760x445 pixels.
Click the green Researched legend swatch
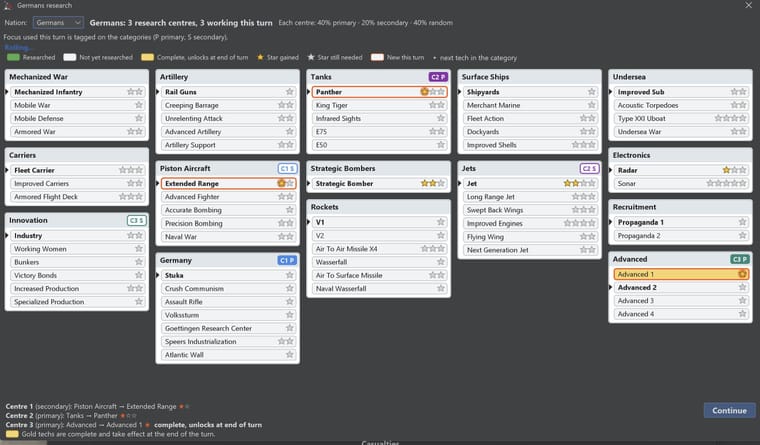13,57
